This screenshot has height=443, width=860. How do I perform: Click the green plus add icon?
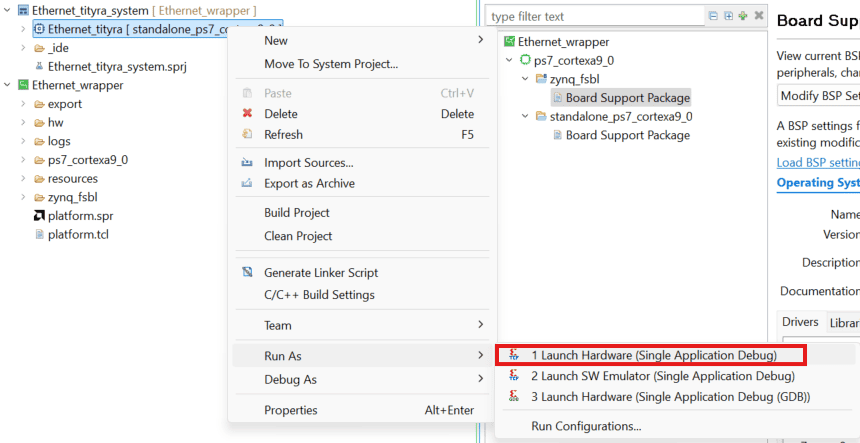743,17
